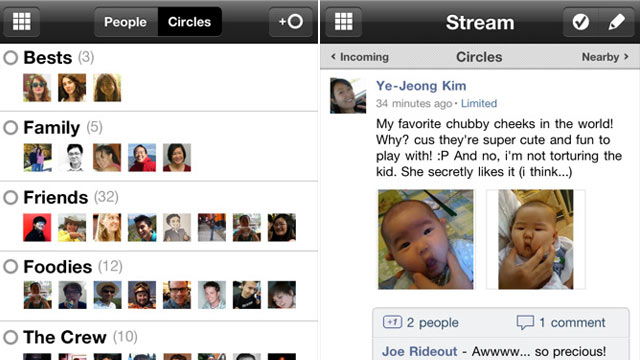Select The Crew circle radio button

[x=11, y=337]
